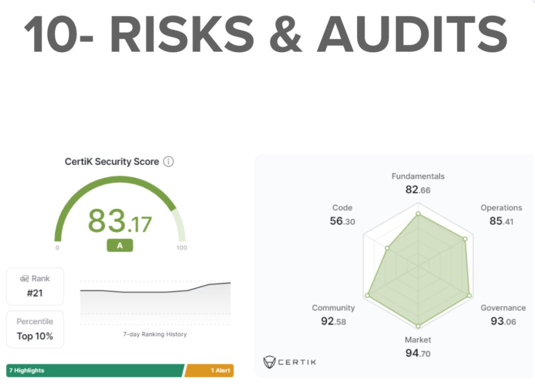Click the CertiK shield logo

pos(269,362)
